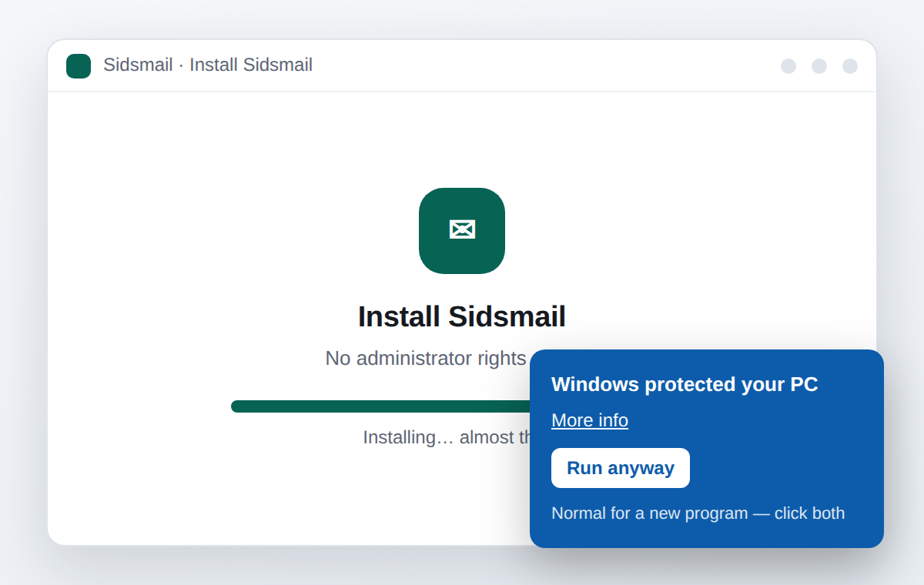The image size is (924, 585).
Task: Click the No administrator rights subtitle
Action: coord(426,358)
